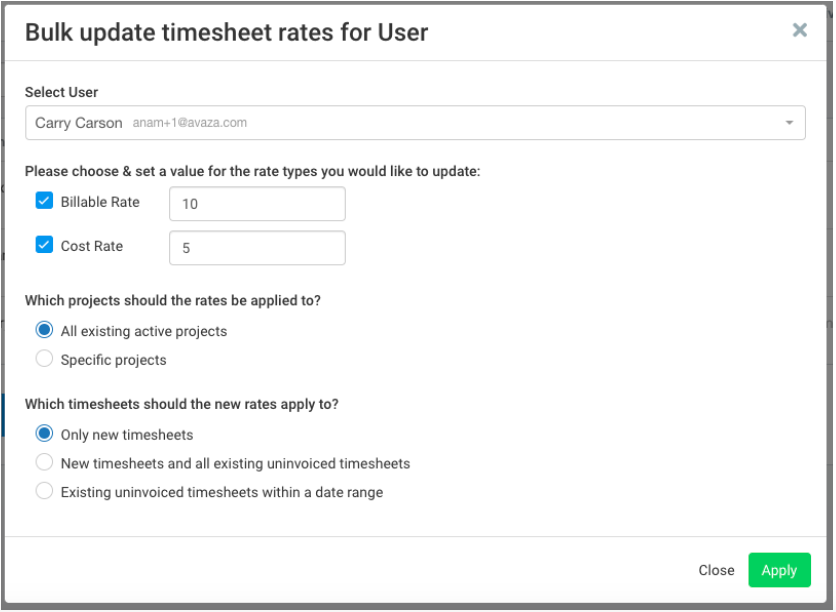Uncheck the Billable Rate checkbox
Viewport: 836px width, 612px height.
coord(44,201)
